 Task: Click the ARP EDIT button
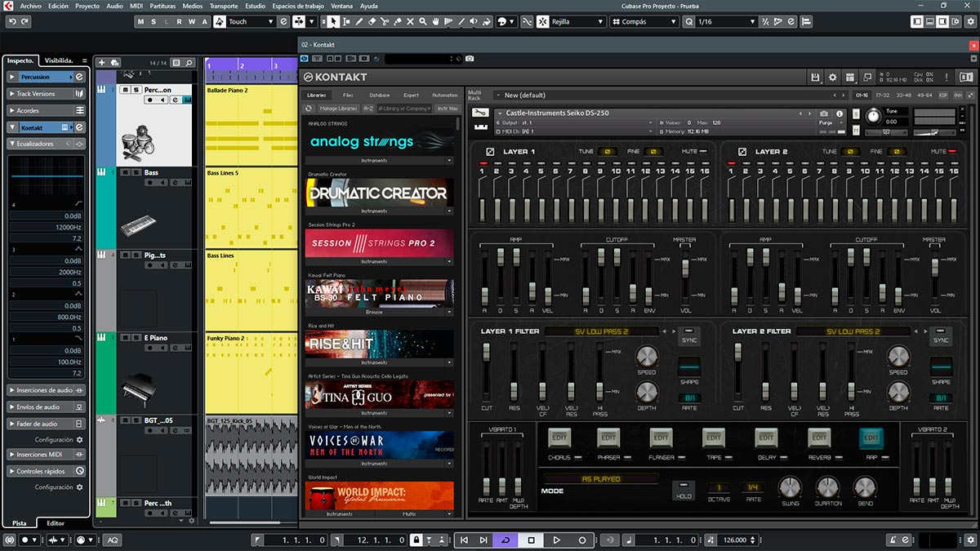[x=871, y=438]
